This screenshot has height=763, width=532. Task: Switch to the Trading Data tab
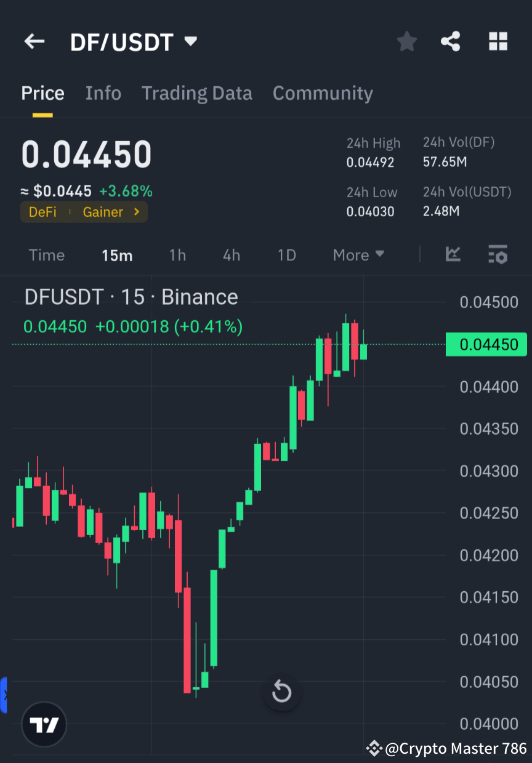197,92
